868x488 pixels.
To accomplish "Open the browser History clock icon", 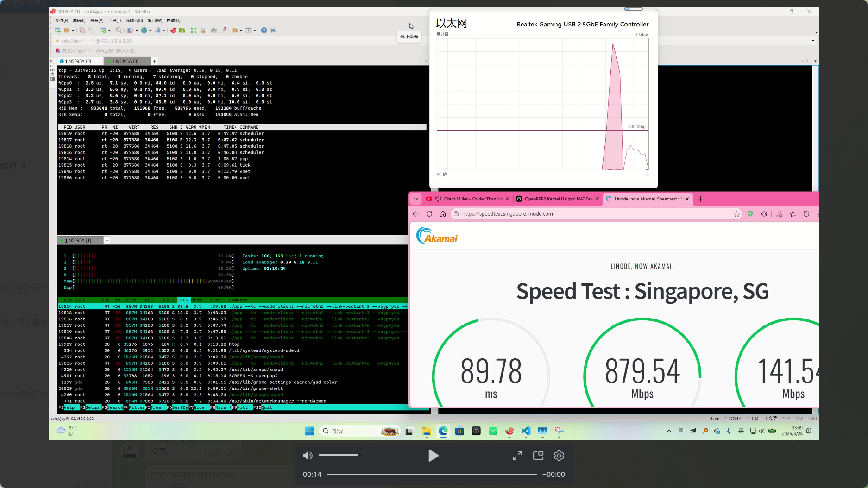I will click(x=806, y=214).
